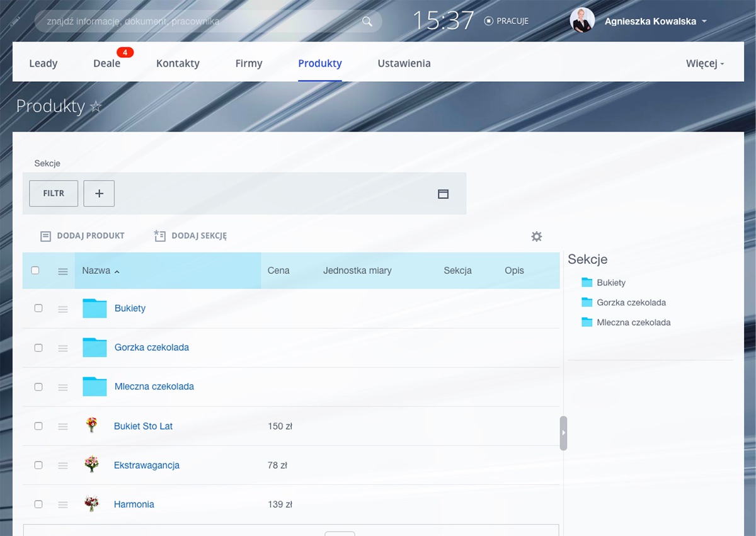This screenshot has width=756, height=536.
Task: Select the Mleczna czekolada row checkbox
Action: pyautogui.click(x=38, y=387)
